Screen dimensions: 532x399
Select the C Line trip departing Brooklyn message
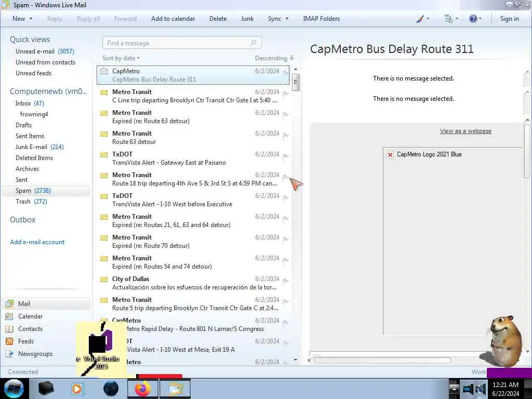tap(193, 96)
